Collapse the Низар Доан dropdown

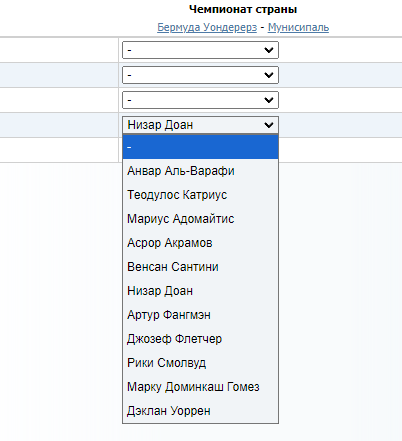pos(200,125)
